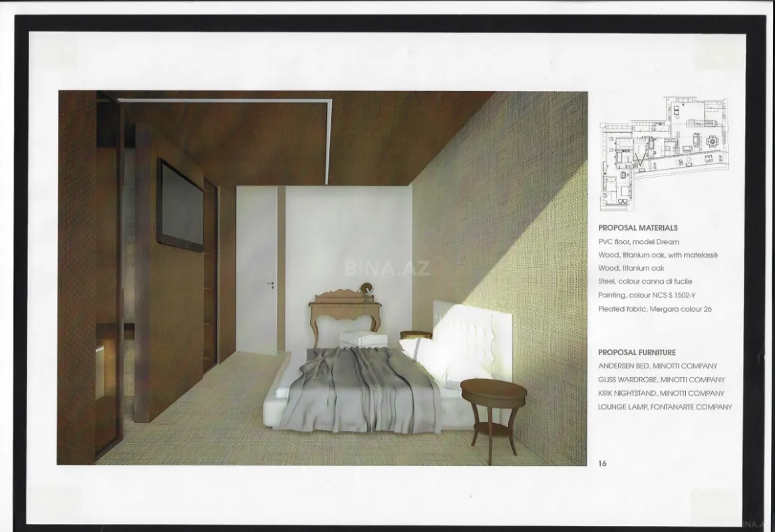Image resolution: width=775 pixels, height=532 pixels.
Task: Click page number 16
Action: point(601,462)
